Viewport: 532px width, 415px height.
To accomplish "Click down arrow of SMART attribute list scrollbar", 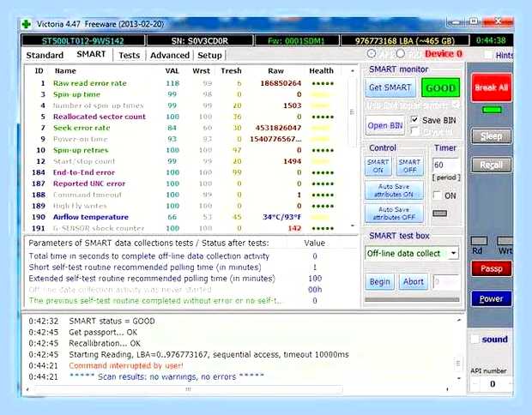I will (x=353, y=226).
